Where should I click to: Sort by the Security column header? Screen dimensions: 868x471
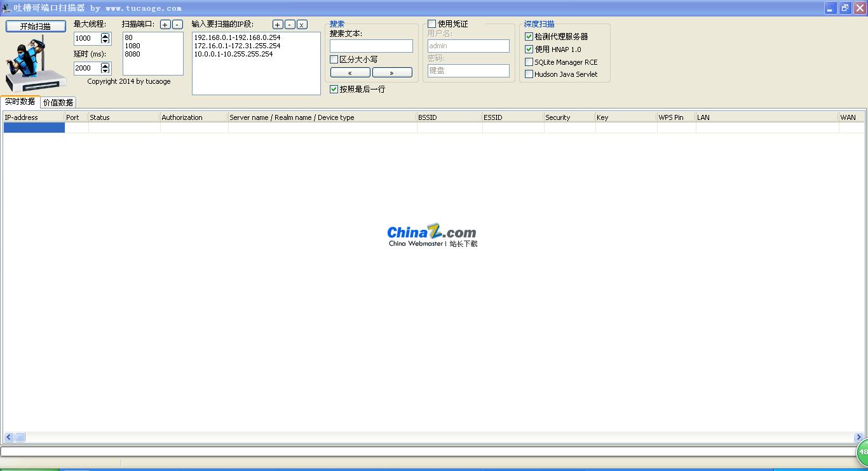point(569,117)
